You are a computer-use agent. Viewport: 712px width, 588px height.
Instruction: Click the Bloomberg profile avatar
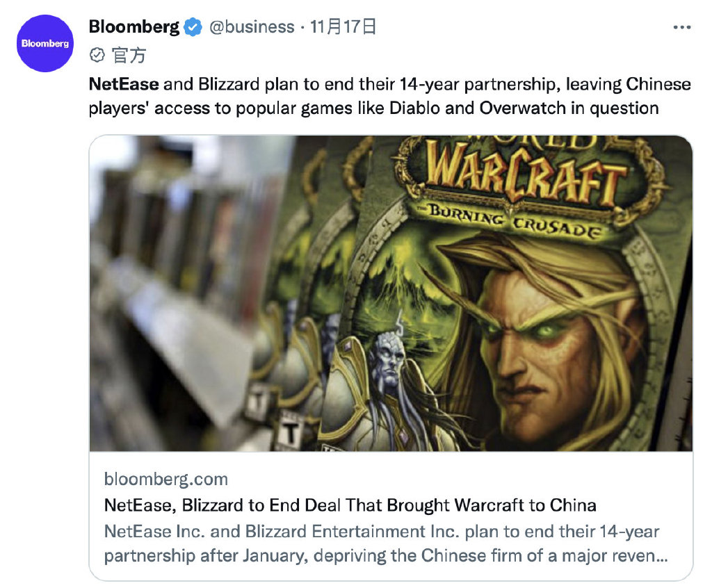tap(45, 43)
